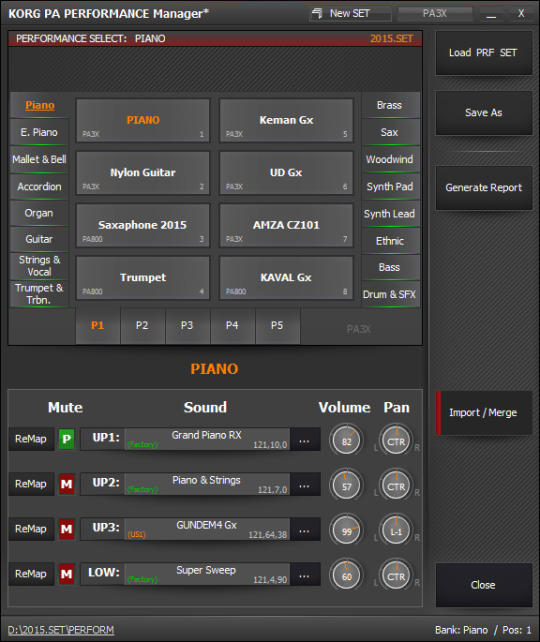Screen dimensions: 540x642
Task: Switch to page P3
Action: (x=188, y=326)
